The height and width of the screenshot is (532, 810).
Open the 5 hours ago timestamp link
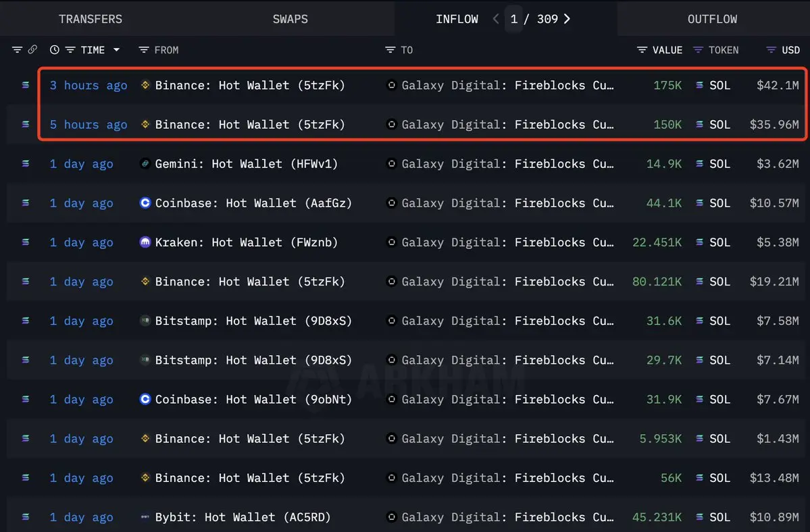coord(88,124)
